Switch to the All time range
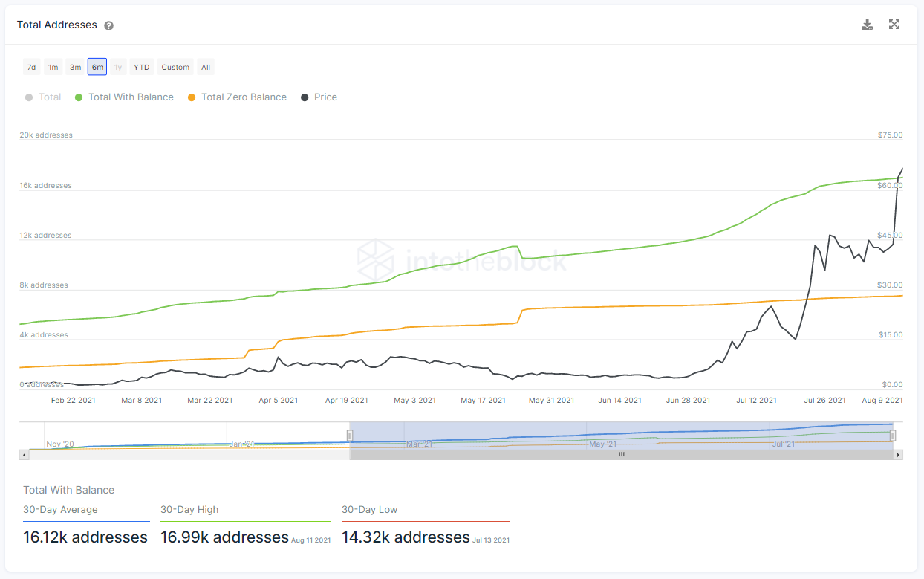This screenshot has height=579, width=924. (205, 66)
